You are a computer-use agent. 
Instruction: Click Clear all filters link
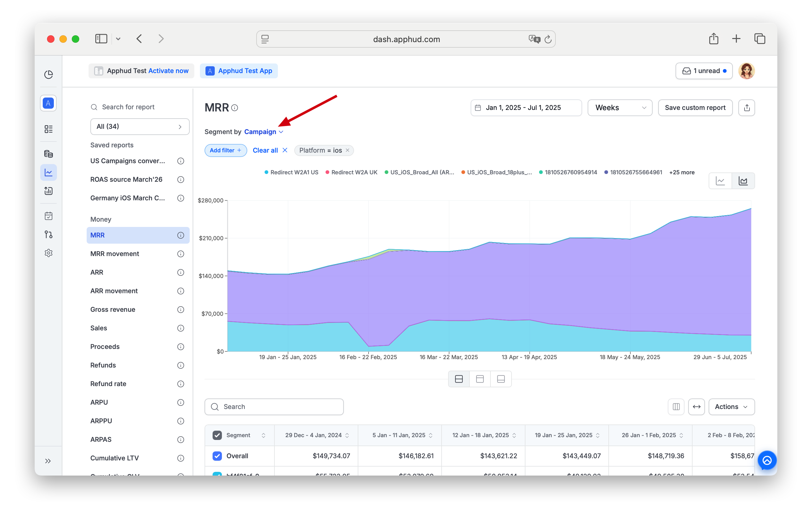tap(270, 150)
